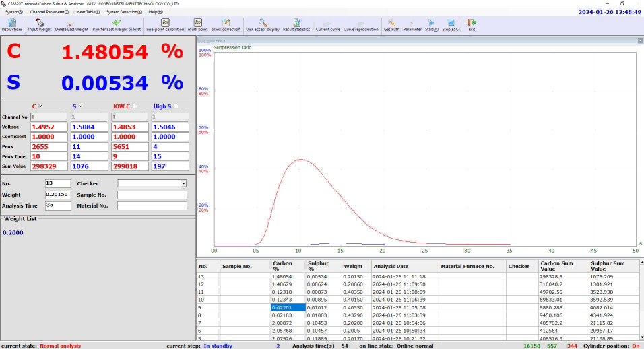This screenshot has width=644, height=349.
Task: Click High S Peak Time value 15
Action: click(x=170, y=157)
